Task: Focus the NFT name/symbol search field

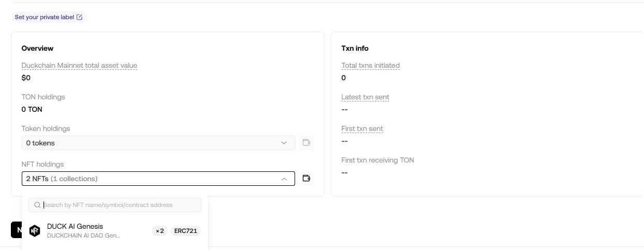Action: click(x=115, y=205)
